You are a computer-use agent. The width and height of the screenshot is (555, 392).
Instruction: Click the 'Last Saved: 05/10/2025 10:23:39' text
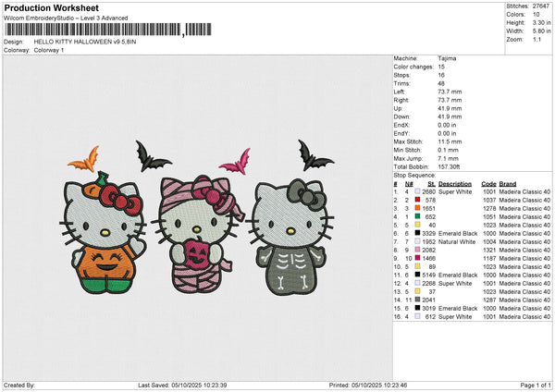(x=182, y=386)
